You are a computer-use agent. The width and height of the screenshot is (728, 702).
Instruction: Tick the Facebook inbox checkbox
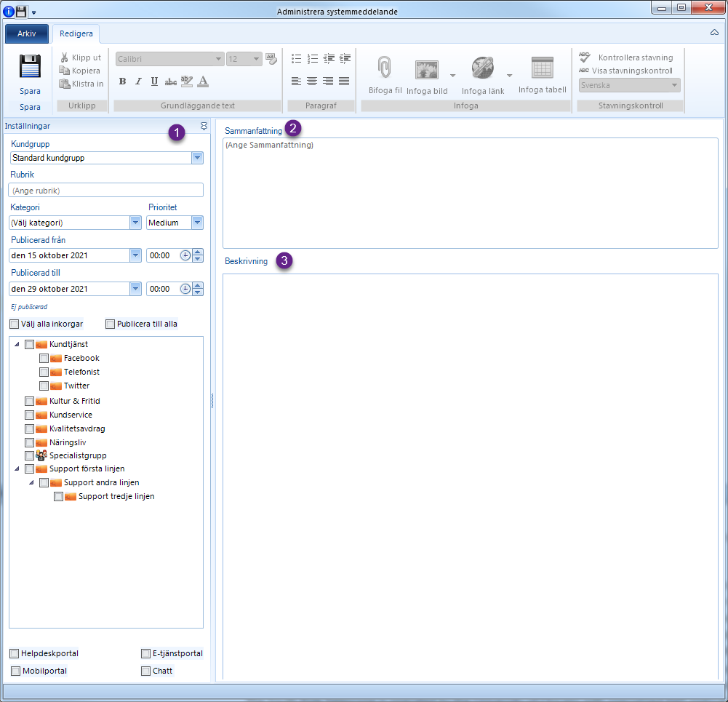click(44, 359)
